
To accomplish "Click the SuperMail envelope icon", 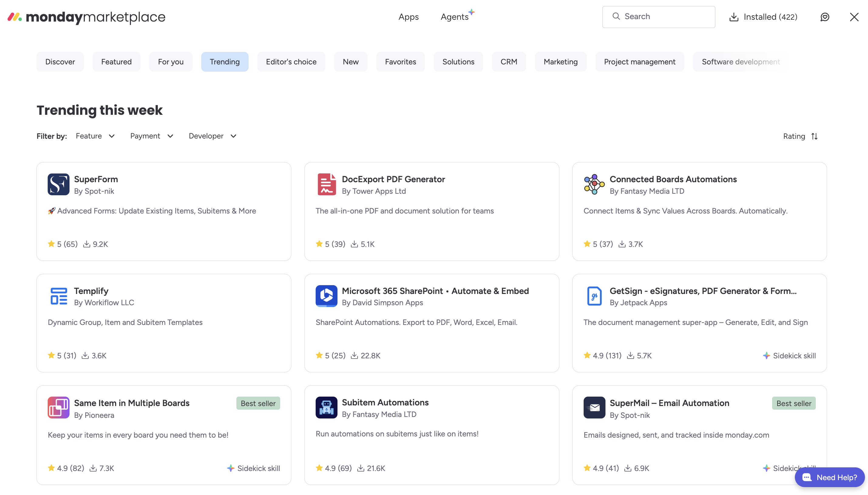I will click(x=594, y=407).
